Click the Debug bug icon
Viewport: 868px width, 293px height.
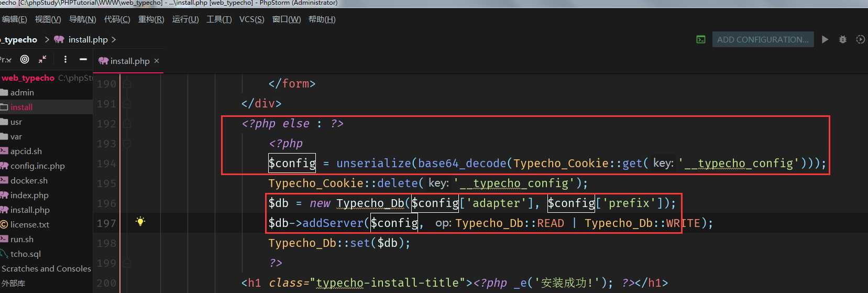point(843,39)
